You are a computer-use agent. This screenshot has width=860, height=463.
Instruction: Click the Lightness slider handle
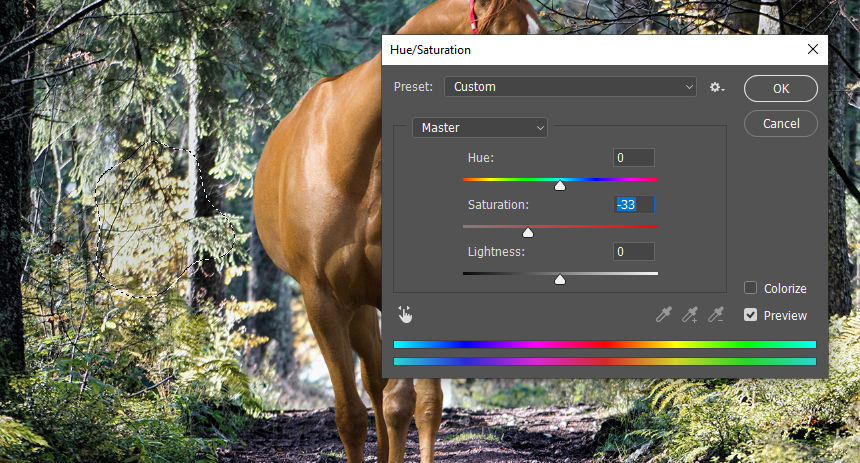pos(559,280)
